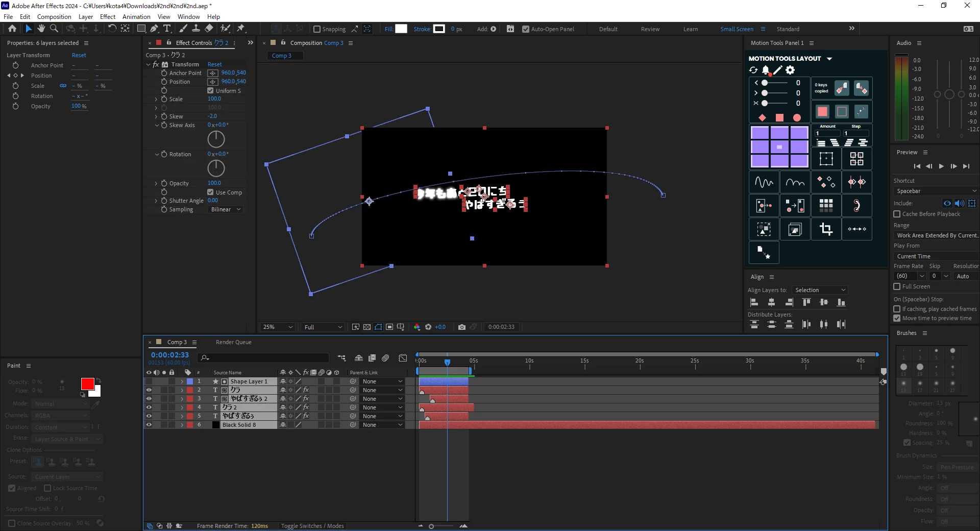The width and height of the screenshot is (980, 531).
Task: Uncheck Uniform Scale in Effect Controls
Action: [210, 91]
